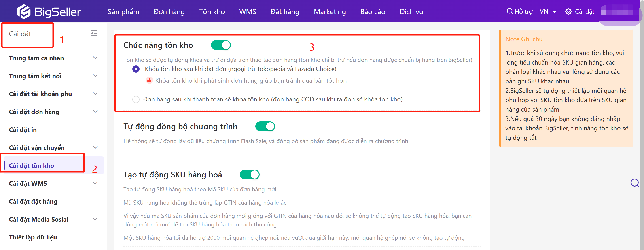
Task: Turn off the Tạo tự động SKU hàng hoá switch
Action: tap(250, 175)
